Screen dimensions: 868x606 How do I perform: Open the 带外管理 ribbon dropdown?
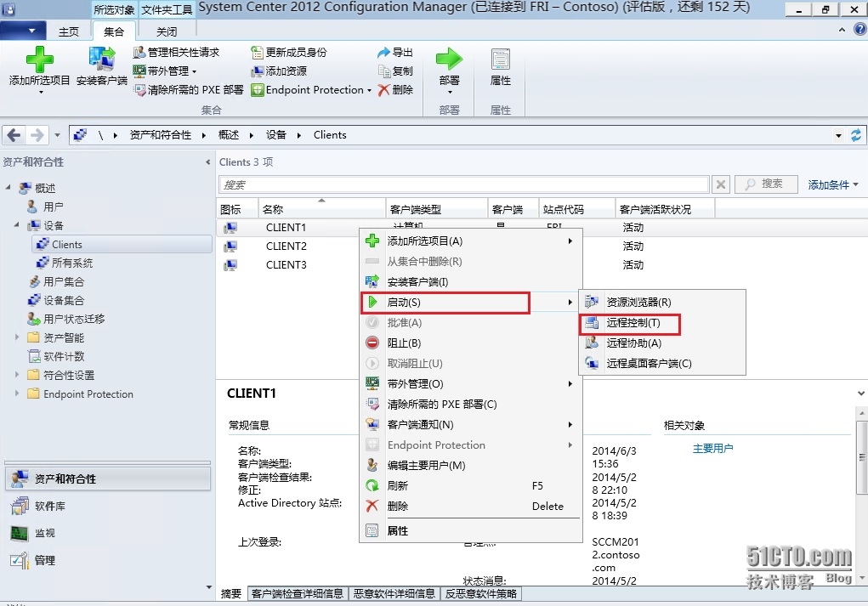point(164,71)
